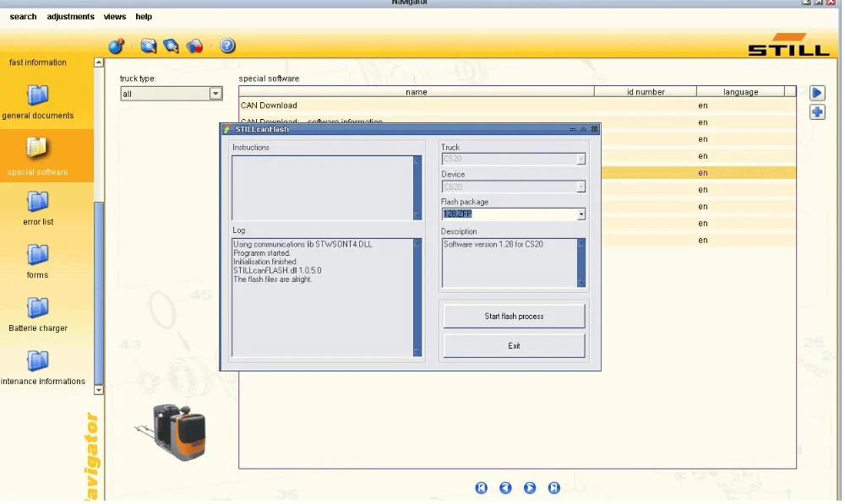
Task: Click the Description scrollbar
Action: pos(581,263)
